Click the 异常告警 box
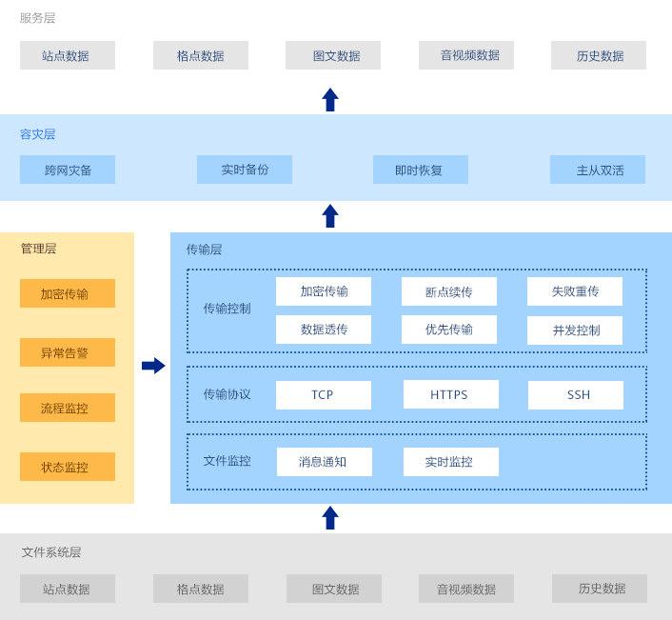Screen dimensions: 672x620 coord(68,352)
